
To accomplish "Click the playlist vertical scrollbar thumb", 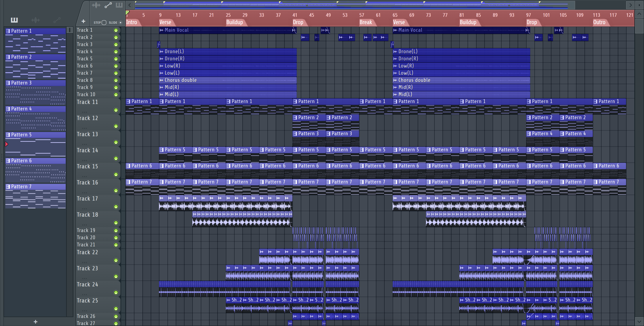I will coord(639,26).
